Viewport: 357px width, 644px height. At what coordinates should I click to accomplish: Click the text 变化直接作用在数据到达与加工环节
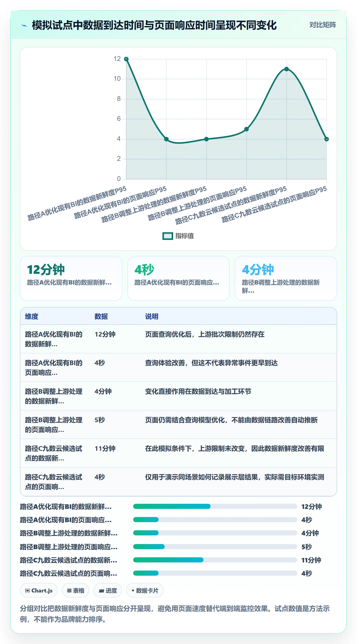point(198,391)
